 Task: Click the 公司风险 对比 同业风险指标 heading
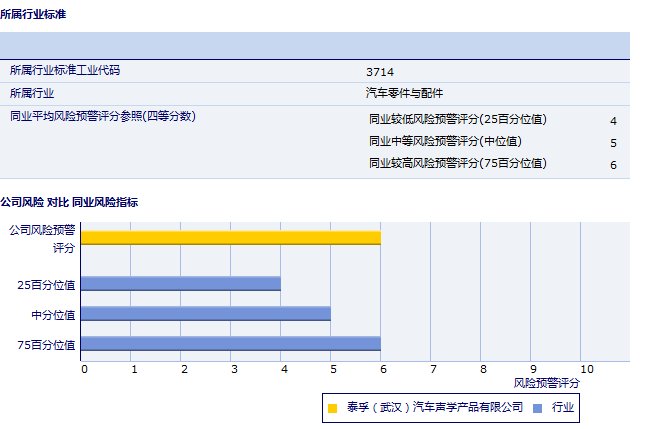pos(69,202)
